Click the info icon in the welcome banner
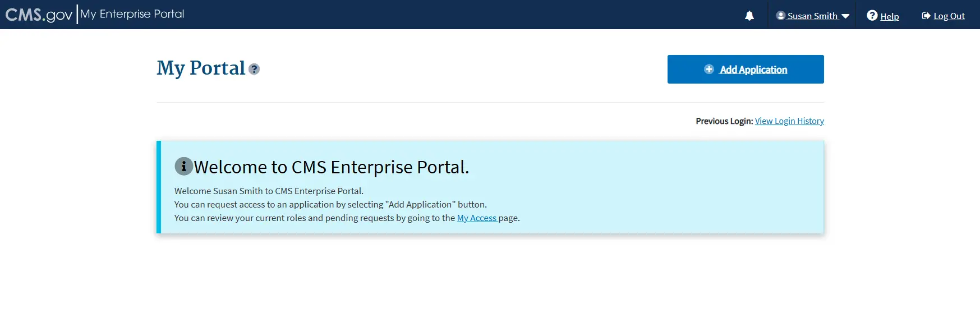Image resolution: width=980 pixels, height=336 pixels. tap(183, 166)
